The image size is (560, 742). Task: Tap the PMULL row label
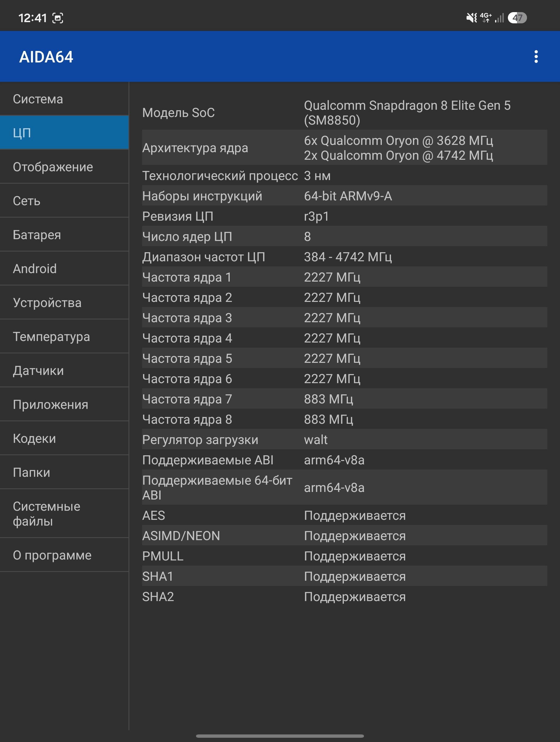pyautogui.click(x=163, y=556)
